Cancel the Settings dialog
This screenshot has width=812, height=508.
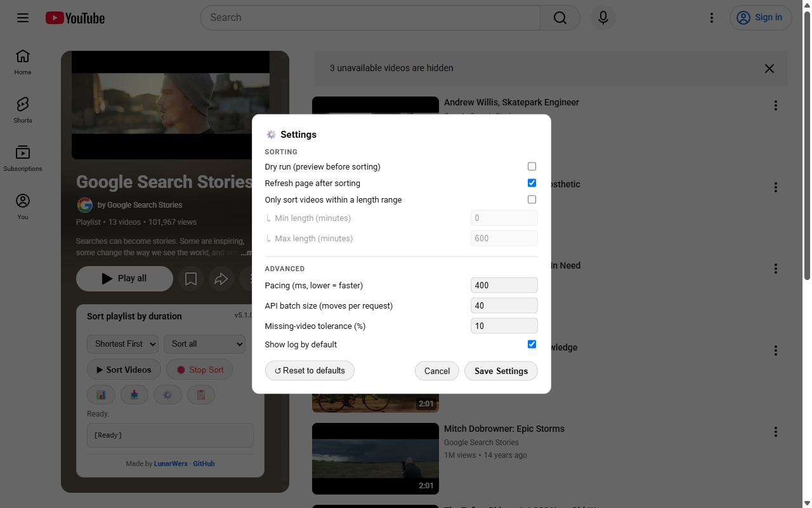[437, 371]
